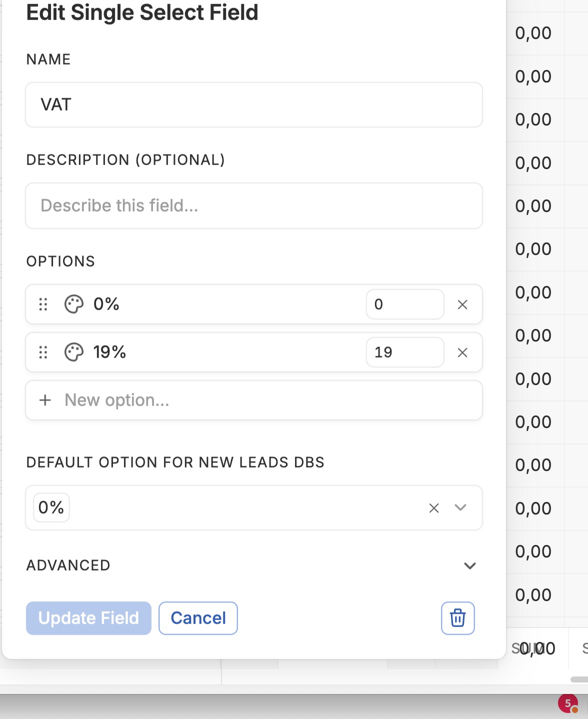
Task: Click the VAT name input field
Action: tap(254, 105)
